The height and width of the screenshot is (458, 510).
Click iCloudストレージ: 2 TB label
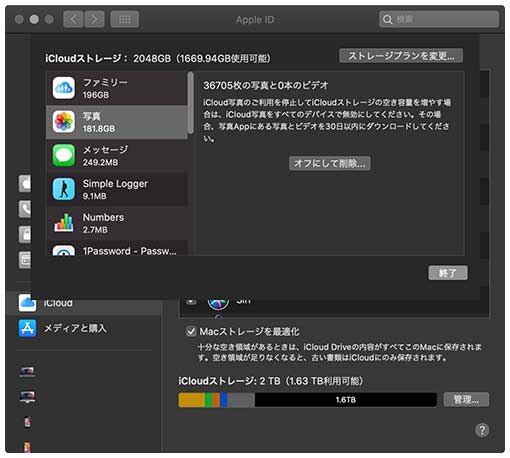pos(271,381)
